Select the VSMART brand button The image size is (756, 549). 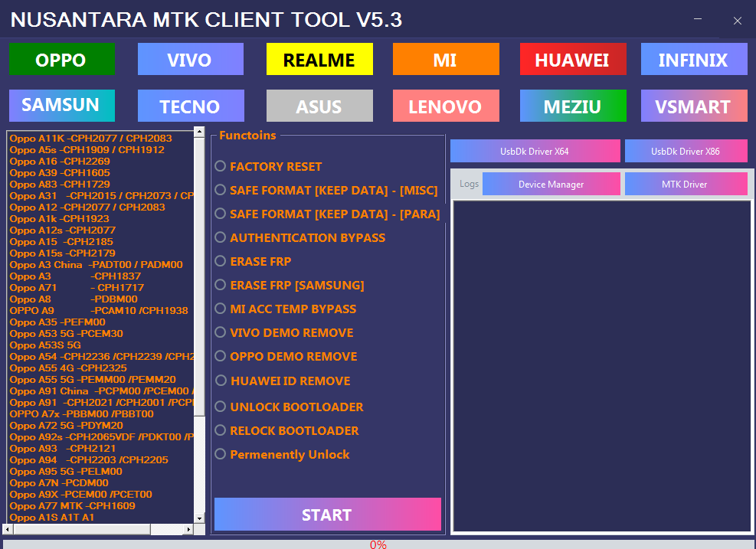[x=694, y=106]
